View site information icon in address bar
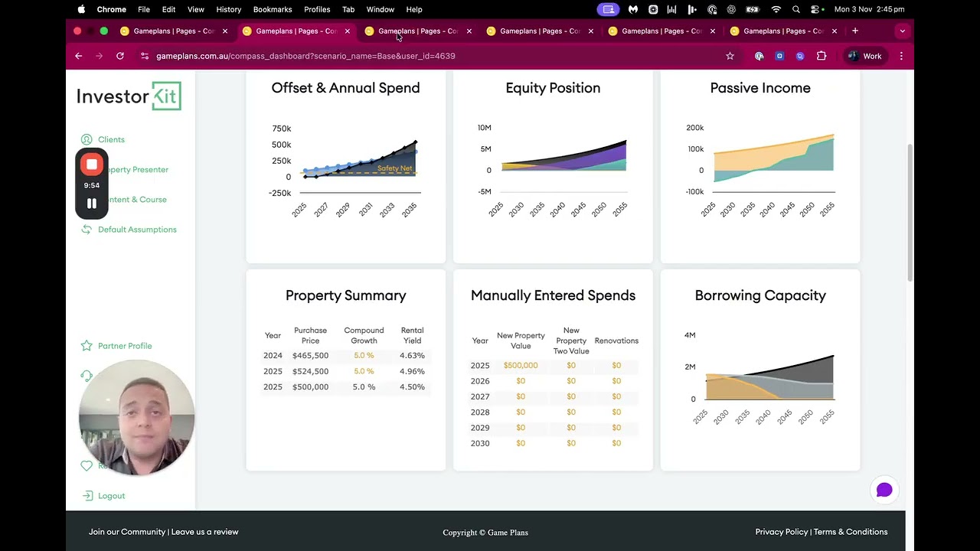 point(145,56)
